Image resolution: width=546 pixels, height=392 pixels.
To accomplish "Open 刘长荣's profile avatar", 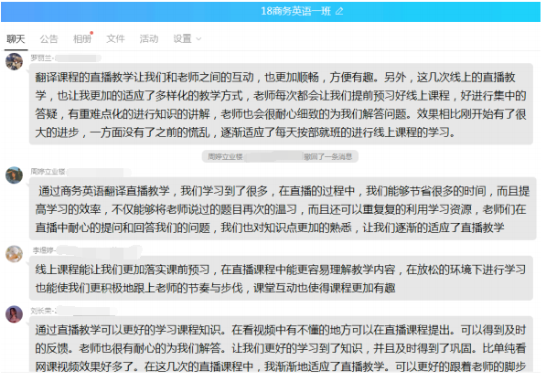I will click(15, 314).
